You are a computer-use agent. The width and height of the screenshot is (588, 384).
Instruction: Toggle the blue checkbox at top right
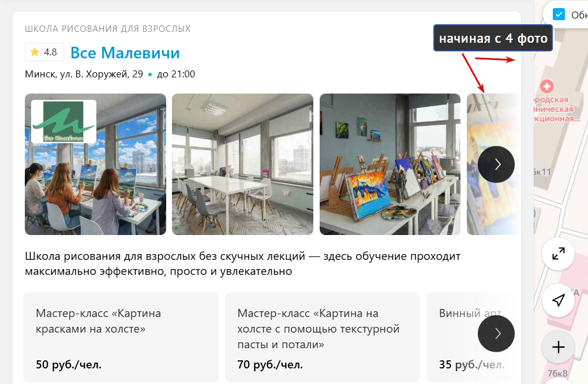559,14
